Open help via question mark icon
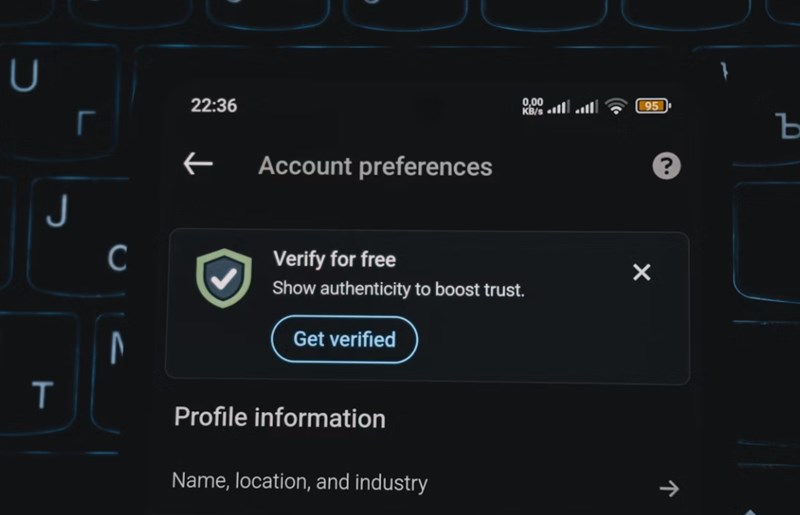The image size is (800, 515). (666, 166)
